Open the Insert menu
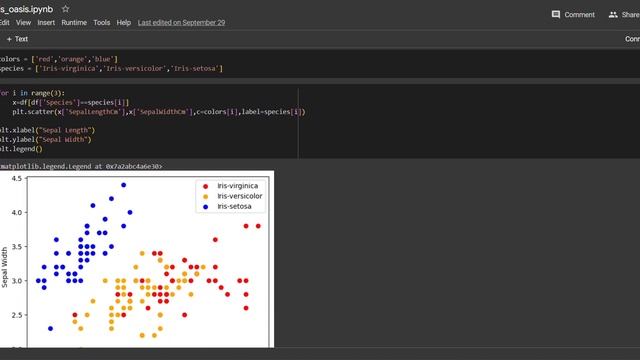The image size is (640, 360). (46, 22)
